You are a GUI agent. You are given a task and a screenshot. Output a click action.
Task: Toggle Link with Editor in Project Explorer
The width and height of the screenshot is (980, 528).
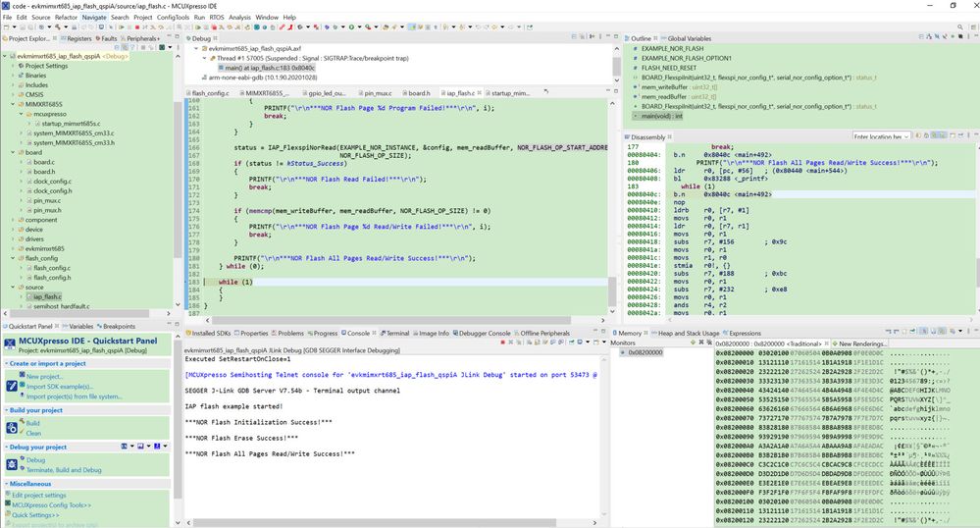pos(125,47)
